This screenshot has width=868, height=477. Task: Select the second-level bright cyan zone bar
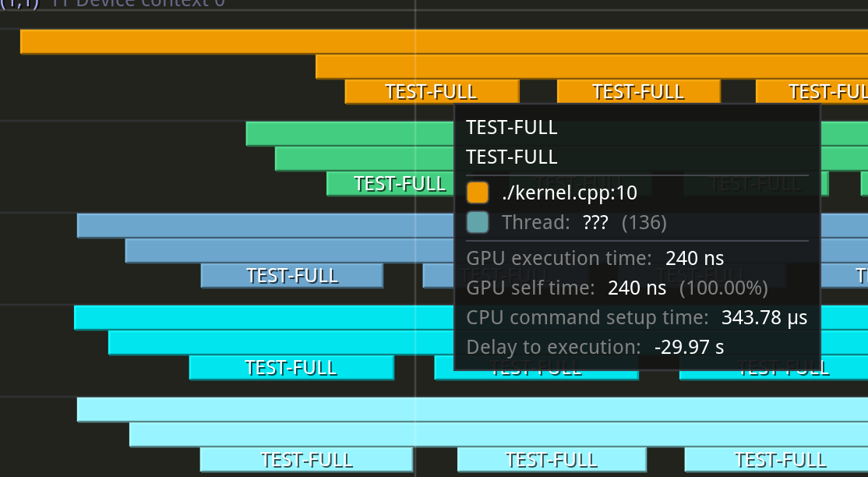281,343
